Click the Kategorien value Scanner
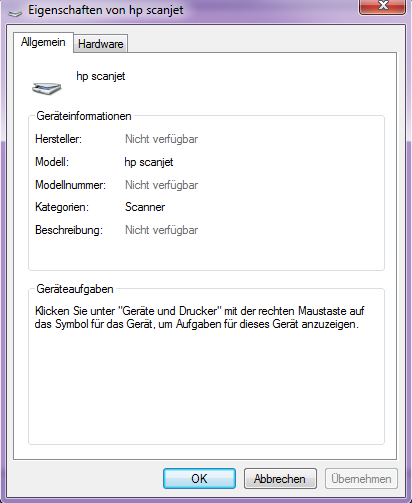This screenshot has height=503, width=412. tap(145, 207)
